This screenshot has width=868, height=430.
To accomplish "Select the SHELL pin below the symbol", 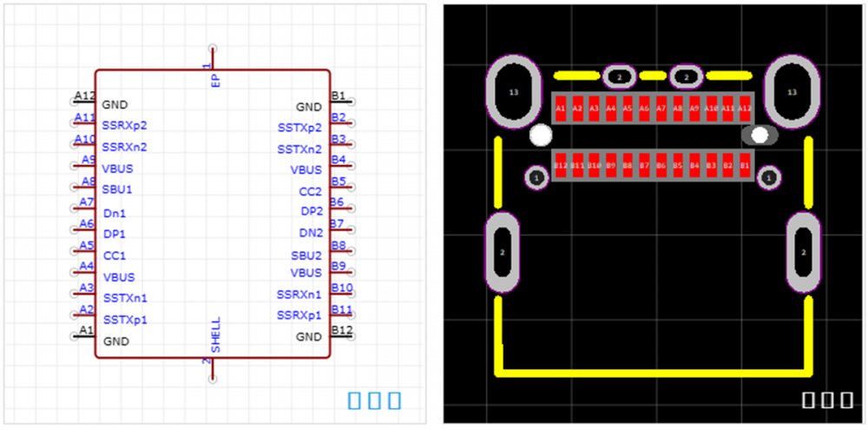I will tap(212, 367).
